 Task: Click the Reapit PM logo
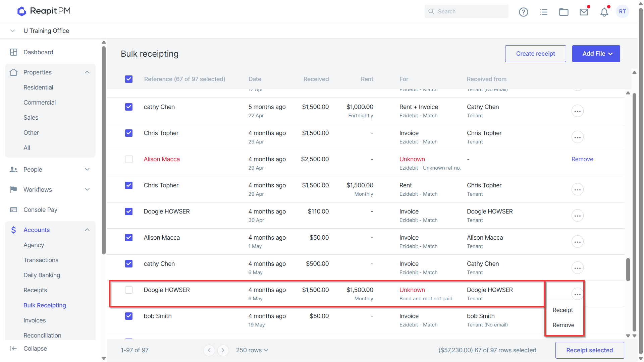[44, 11]
